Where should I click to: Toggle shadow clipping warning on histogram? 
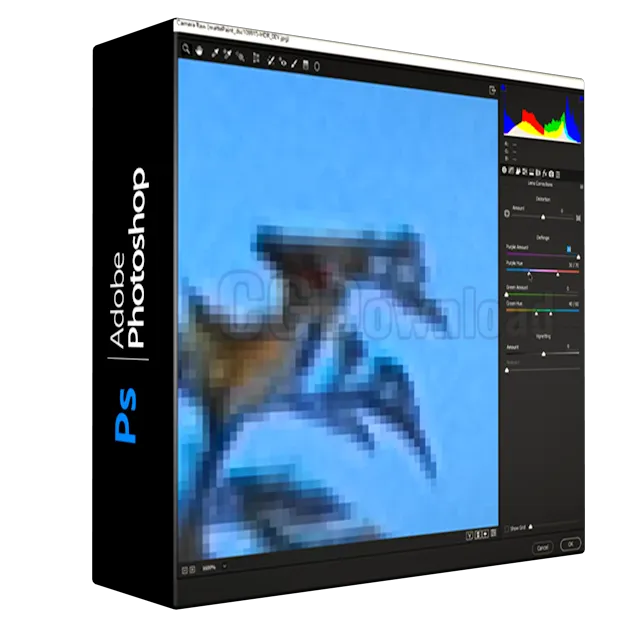pos(504,87)
